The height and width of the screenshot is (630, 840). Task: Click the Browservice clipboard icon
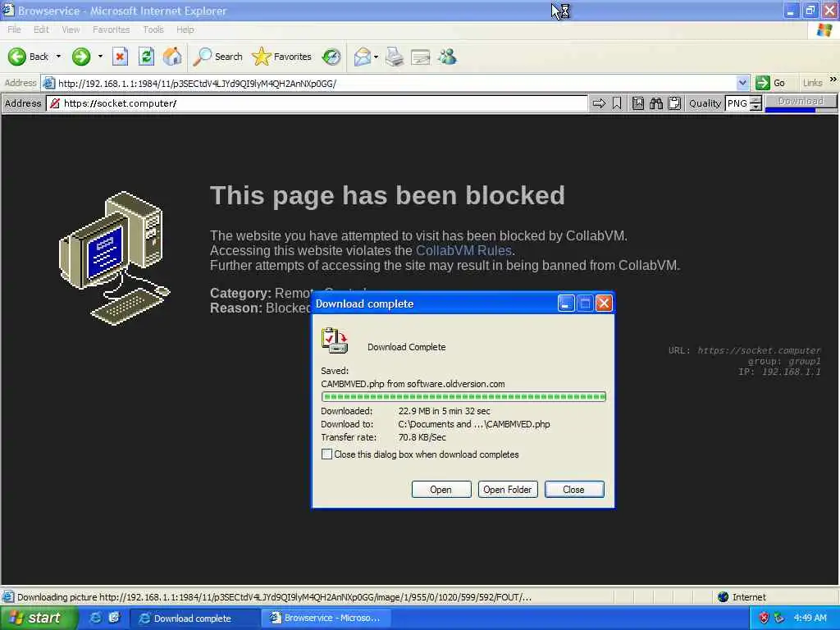(674, 103)
